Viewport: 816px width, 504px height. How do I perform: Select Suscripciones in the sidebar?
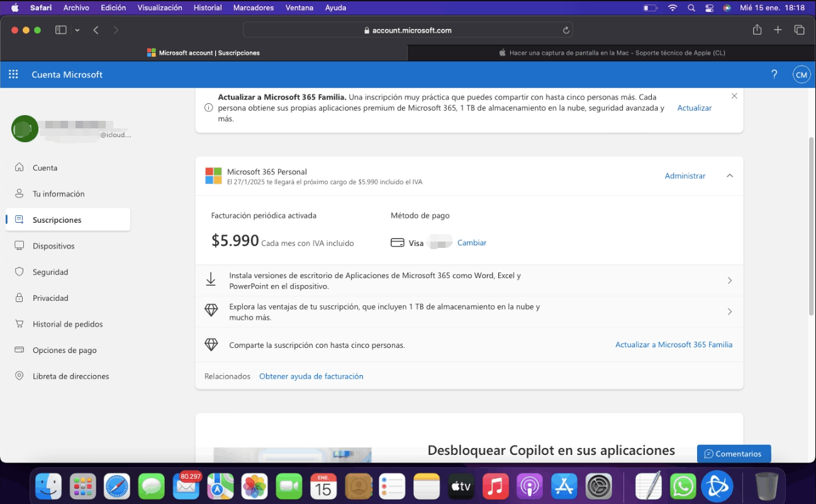(68, 220)
